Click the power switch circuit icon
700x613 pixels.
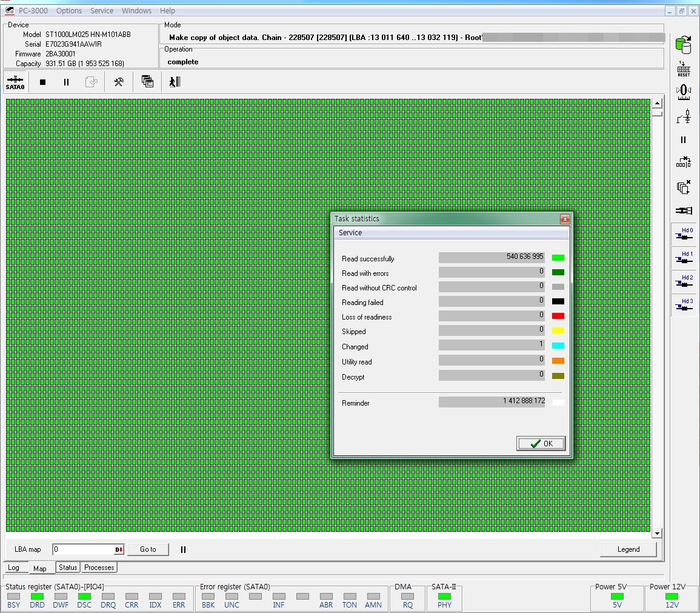(x=684, y=116)
